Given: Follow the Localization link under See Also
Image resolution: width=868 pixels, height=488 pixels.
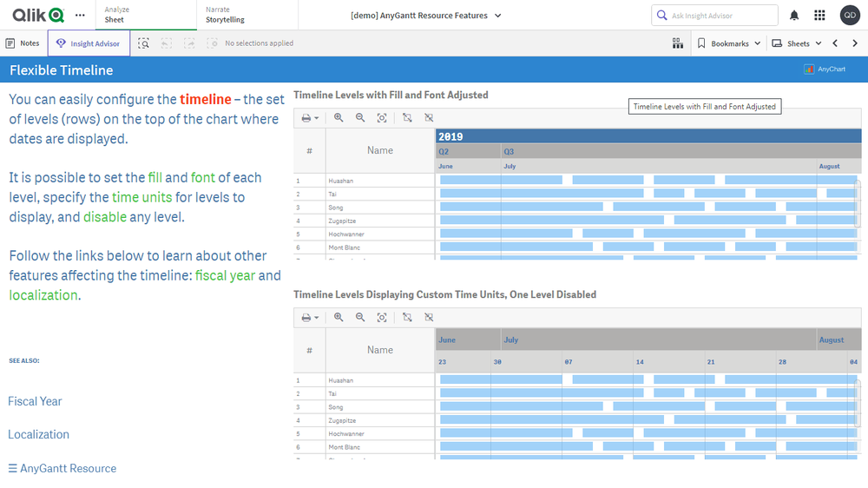Looking at the screenshot, I should pyautogui.click(x=39, y=434).
